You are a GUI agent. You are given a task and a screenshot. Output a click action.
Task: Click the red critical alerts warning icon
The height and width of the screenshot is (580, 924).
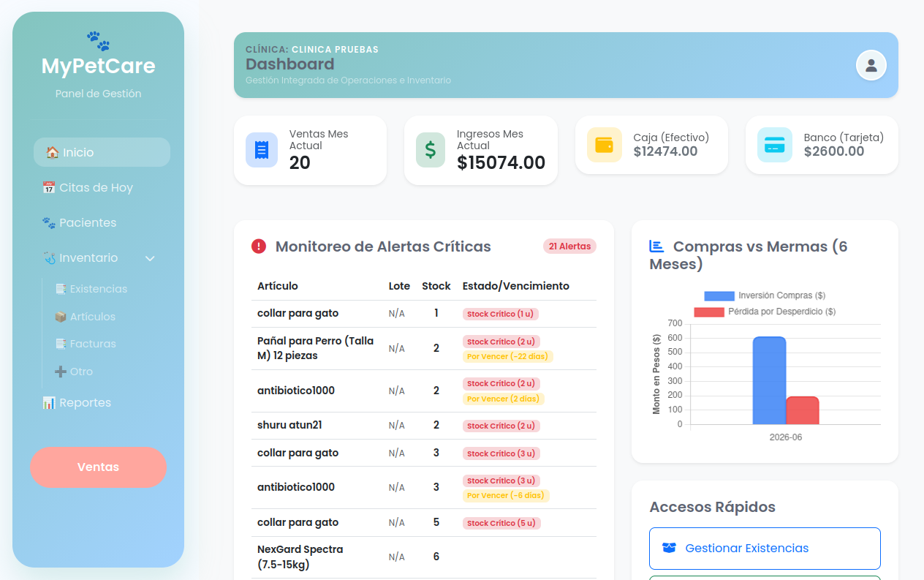tap(259, 246)
